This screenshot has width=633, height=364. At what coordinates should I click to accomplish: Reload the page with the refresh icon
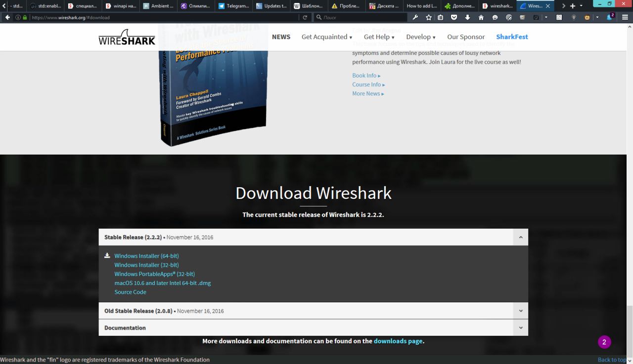point(305,17)
